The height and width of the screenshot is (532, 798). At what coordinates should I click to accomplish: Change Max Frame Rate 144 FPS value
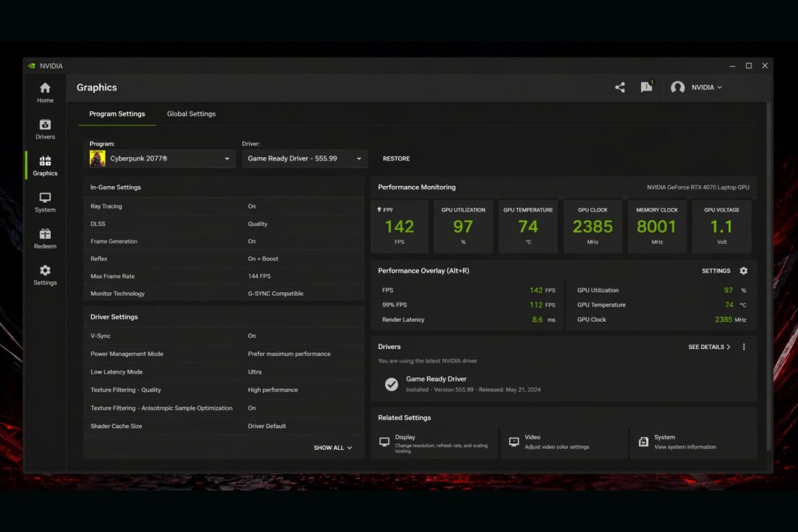[x=259, y=276]
